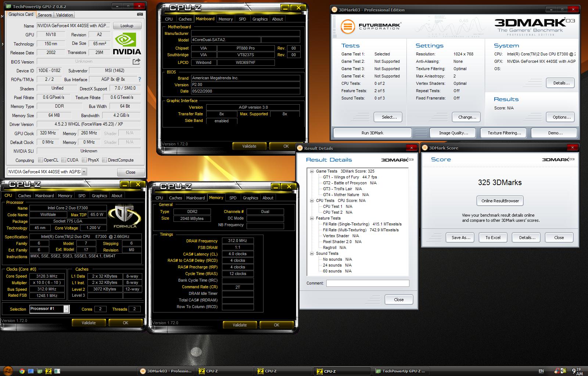Click the Image Quality... button
This screenshot has width=588, height=376.
pyautogui.click(x=453, y=133)
